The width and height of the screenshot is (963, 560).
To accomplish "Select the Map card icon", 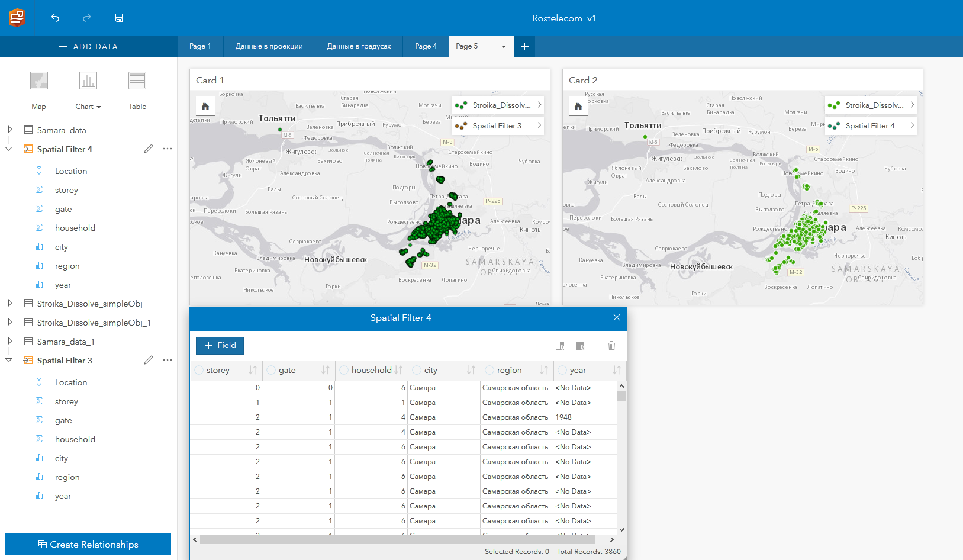I will point(39,81).
